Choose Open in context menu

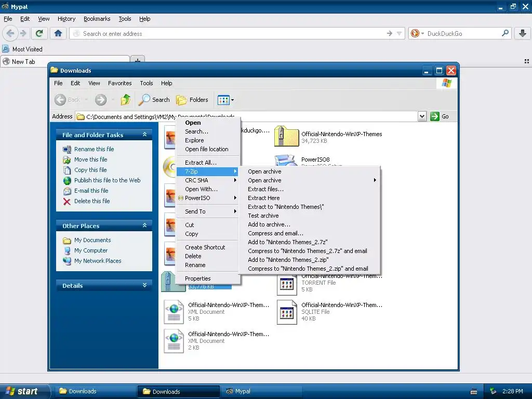click(208, 123)
